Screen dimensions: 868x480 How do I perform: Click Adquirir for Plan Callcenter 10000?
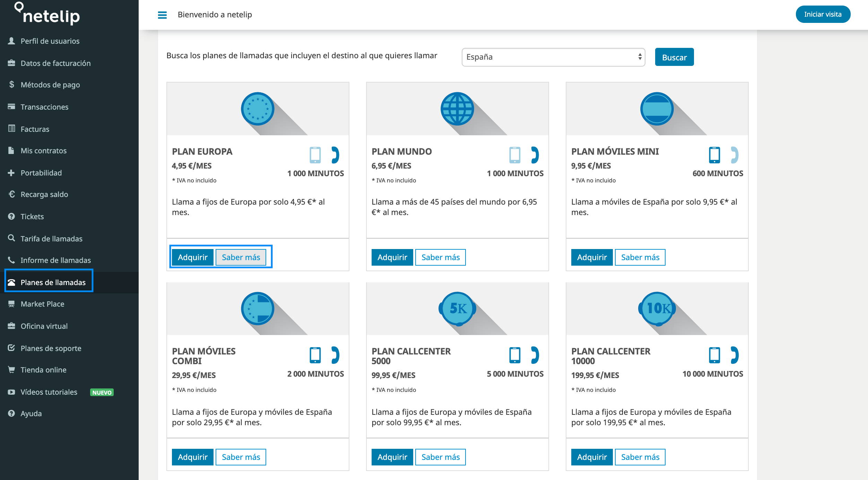pos(592,457)
